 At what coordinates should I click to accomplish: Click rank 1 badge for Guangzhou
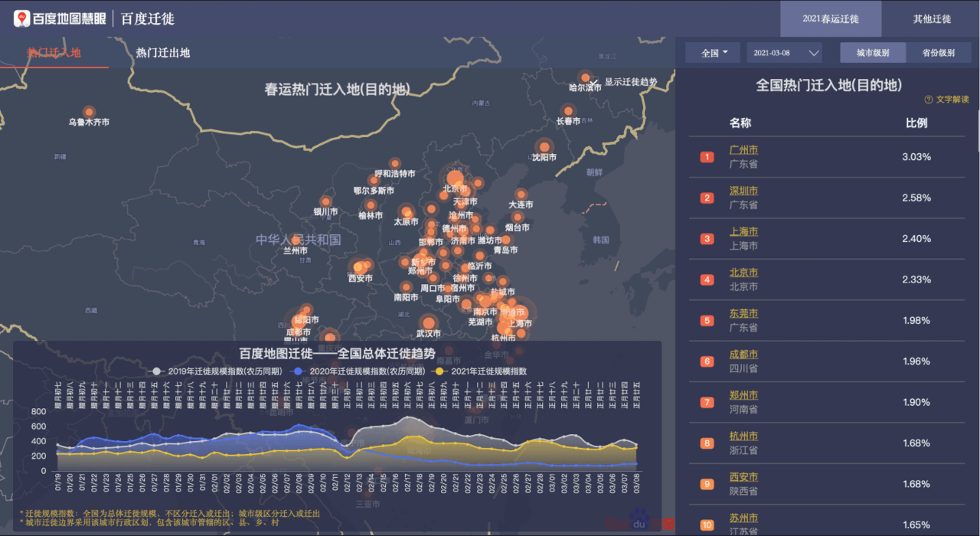(x=707, y=157)
